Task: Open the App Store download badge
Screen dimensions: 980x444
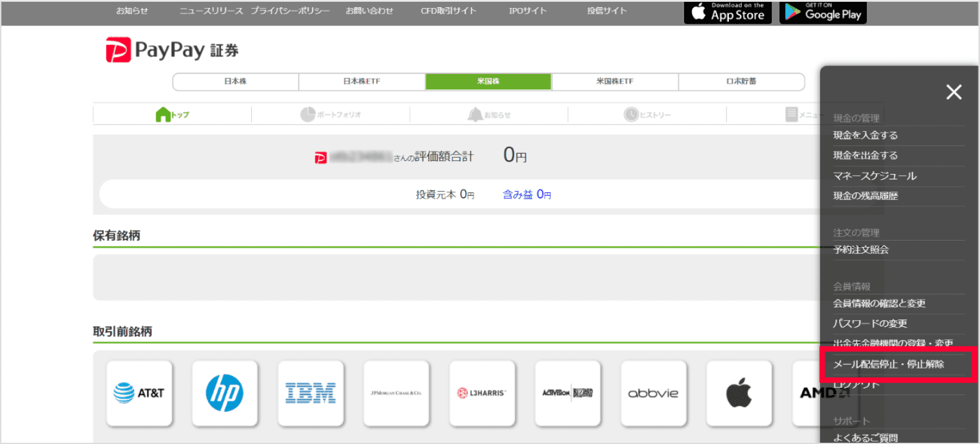Action: point(728,12)
